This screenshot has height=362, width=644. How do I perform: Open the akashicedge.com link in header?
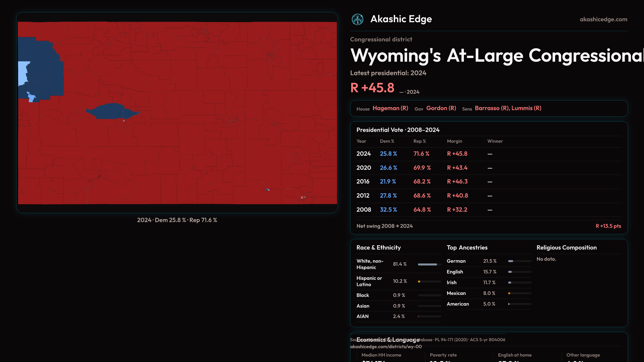point(603,19)
